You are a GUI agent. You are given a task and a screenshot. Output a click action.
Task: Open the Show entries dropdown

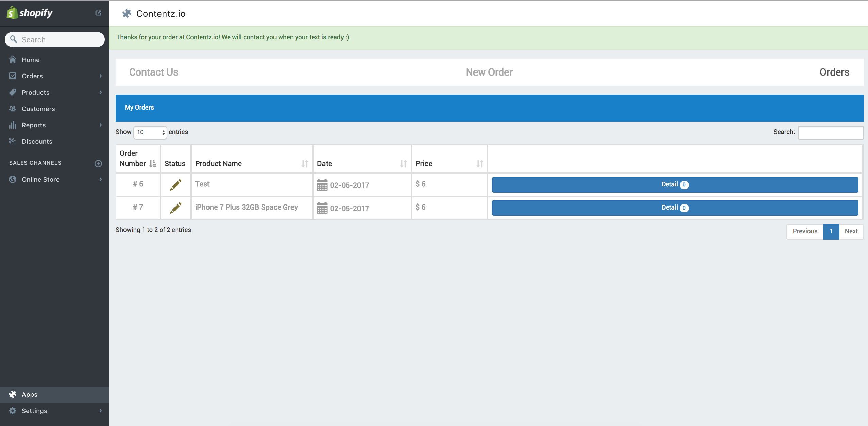pos(150,132)
